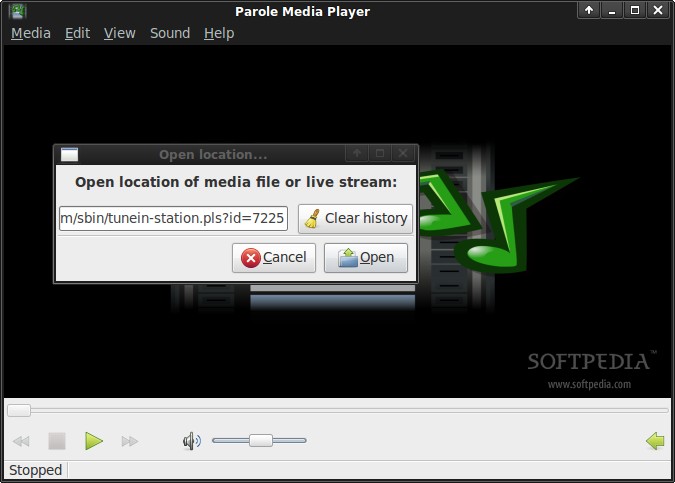The image size is (675, 483).
Task: Mute audio via the speaker icon
Action: tap(192, 441)
